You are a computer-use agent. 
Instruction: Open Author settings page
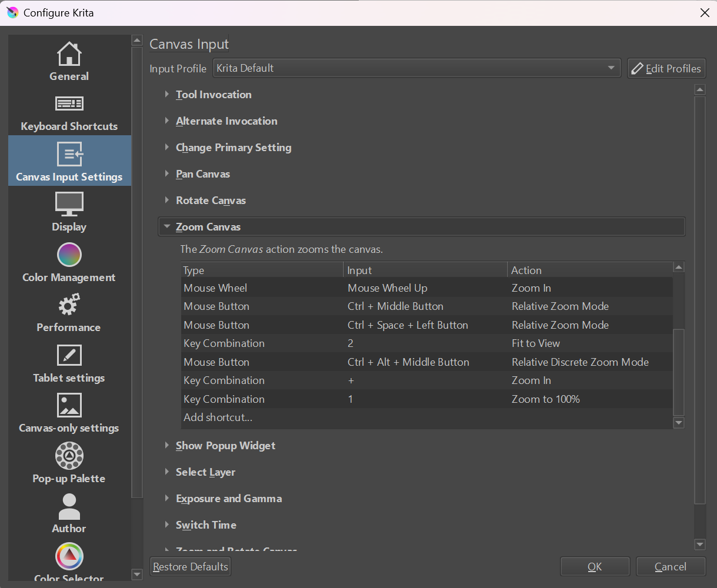[x=69, y=513]
